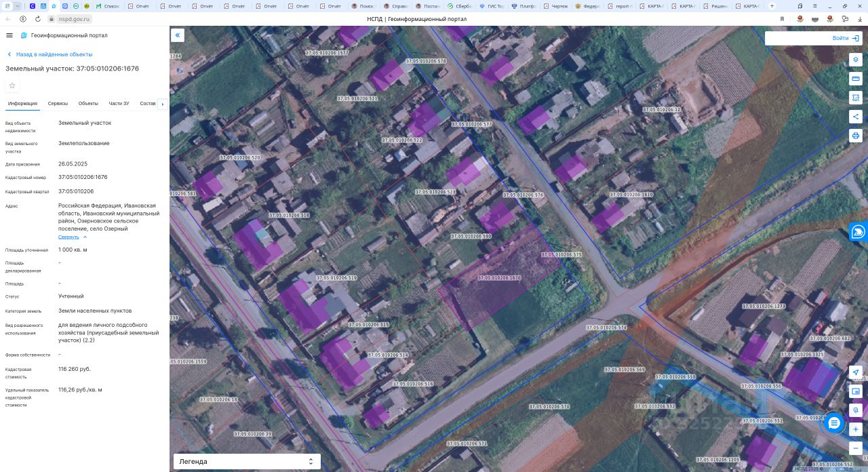This screenshot has height=472, width=868.
Task: Open the overview map icon
Action: 856,391
